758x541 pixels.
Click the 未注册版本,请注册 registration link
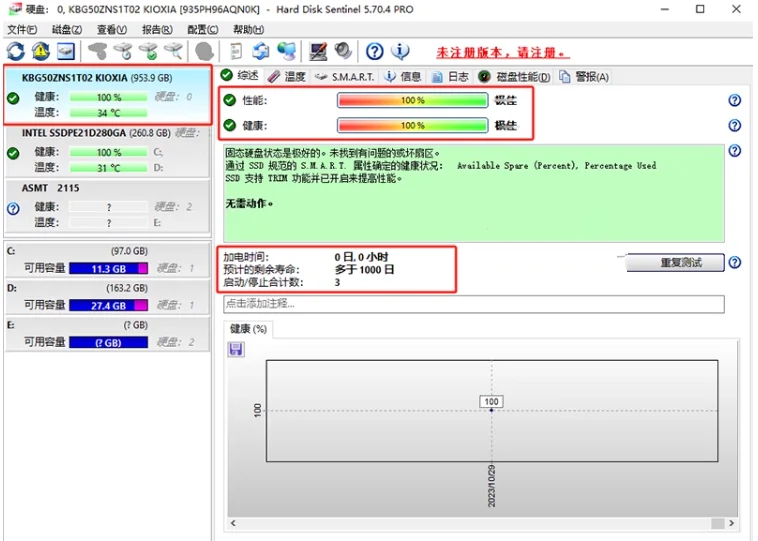coord(502,52)
